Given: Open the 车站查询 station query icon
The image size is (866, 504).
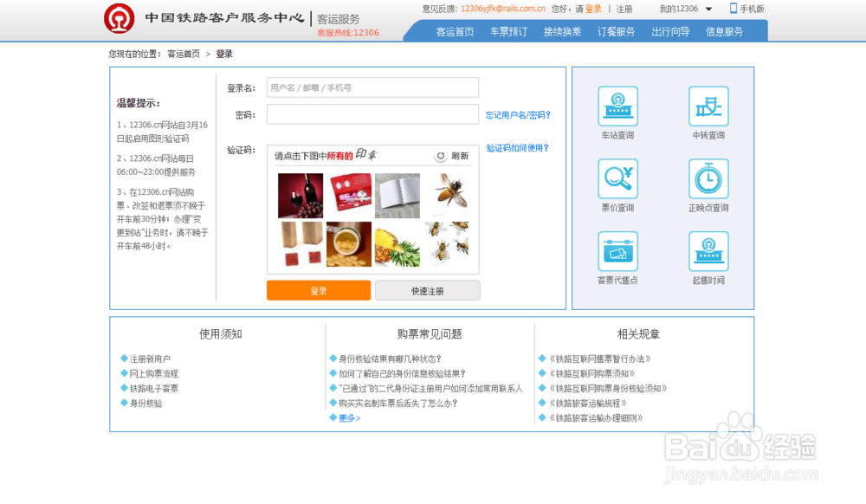Looking at the screenshot, I should pos(618,106).
